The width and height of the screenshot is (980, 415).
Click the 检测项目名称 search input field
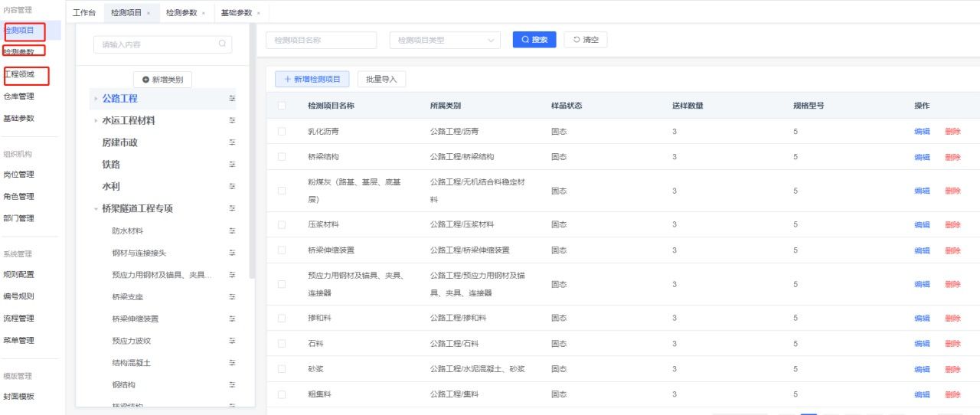322,40
